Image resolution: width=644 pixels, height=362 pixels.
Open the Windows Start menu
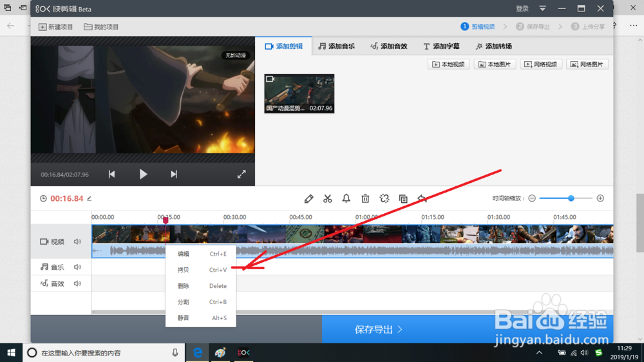point(11,352)
